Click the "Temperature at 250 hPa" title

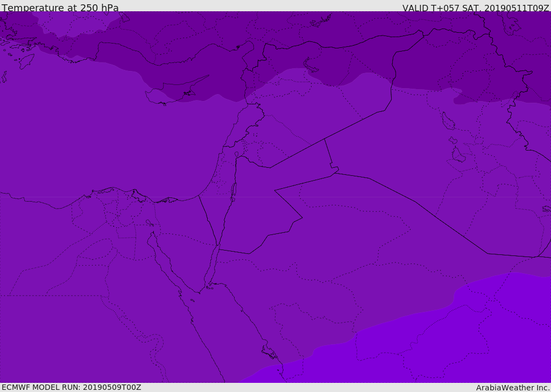tap(60, 8)
